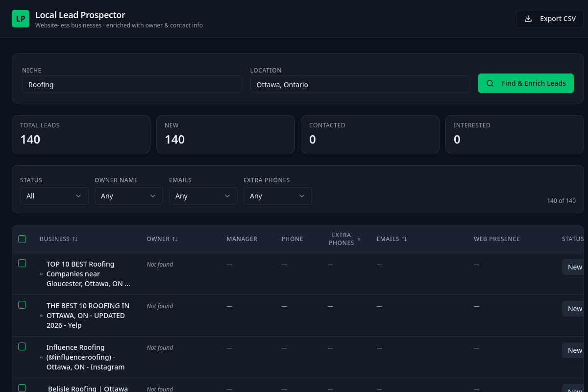Click the Phone column header
This screenshot has width=588, height=392.
click(293, 239)
